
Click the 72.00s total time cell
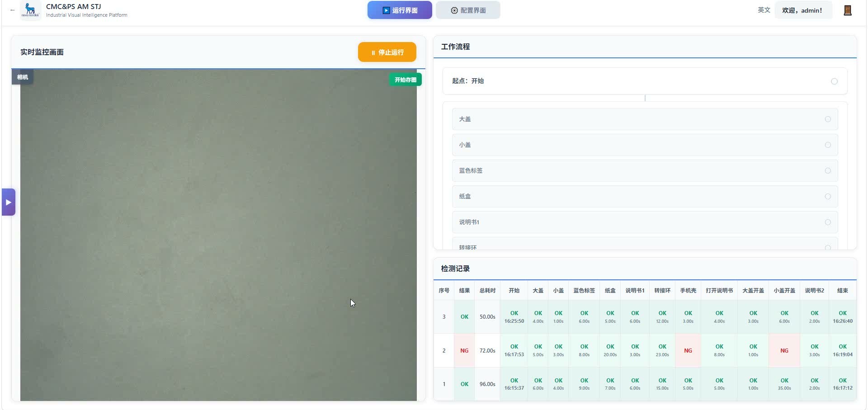487,351
